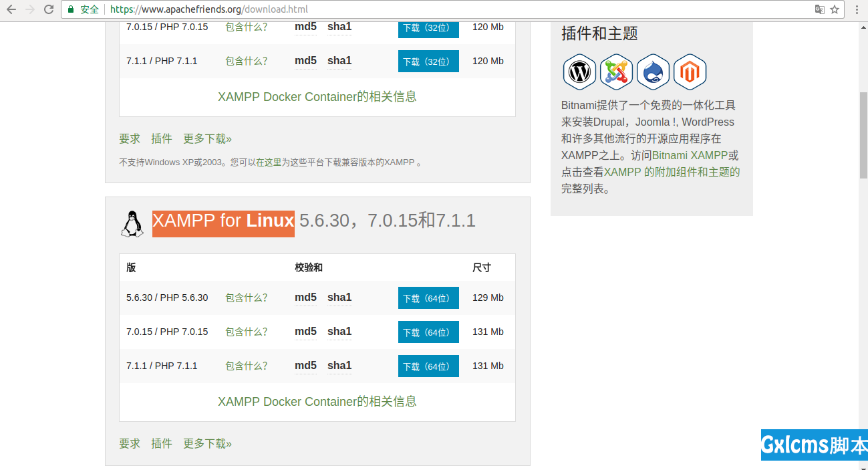Click 包含什么? for Linux 7.1.1
This screenshot has height=470, width=868.
click(x=247, y=366)
